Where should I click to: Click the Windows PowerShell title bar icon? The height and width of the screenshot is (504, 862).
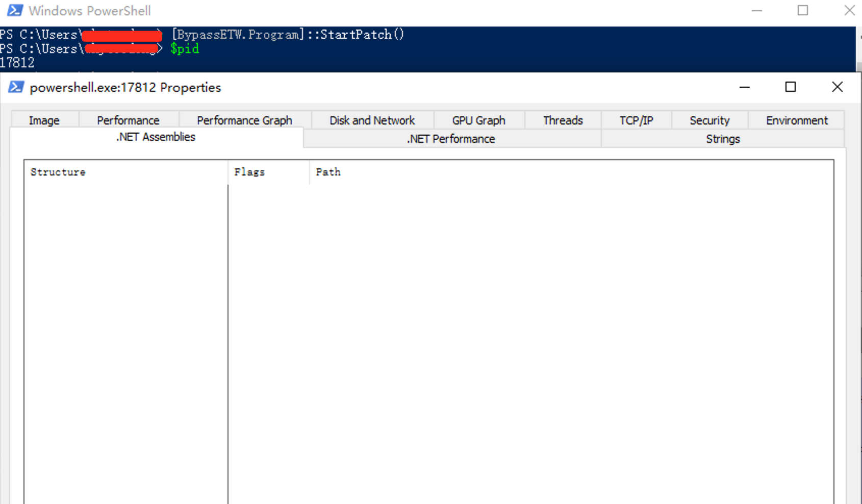pyautogui.click(x=15, y=10)
